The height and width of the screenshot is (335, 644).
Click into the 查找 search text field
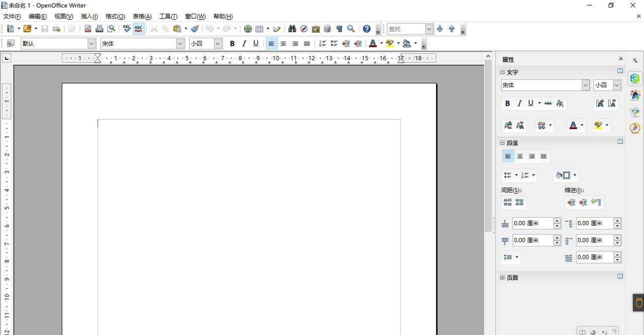406,29
